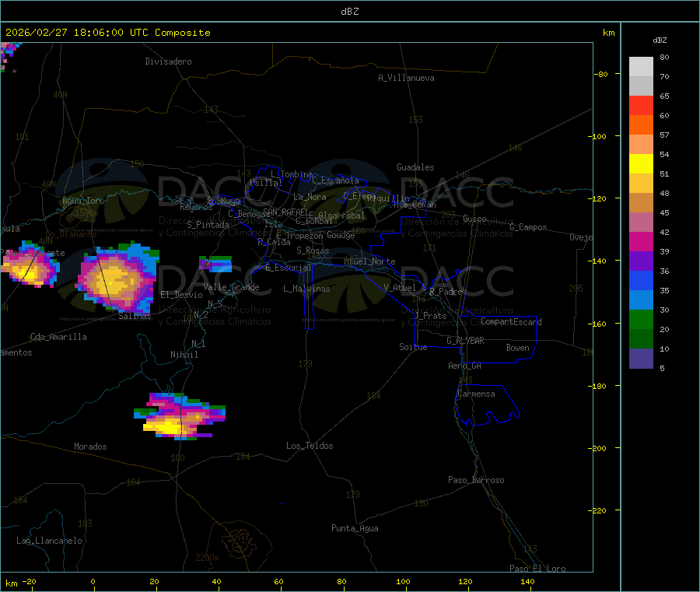Viewport: 700px width, 592px height.
Task: Select the orange 60 dBZ legend swatch
Action: coord(641,125)
